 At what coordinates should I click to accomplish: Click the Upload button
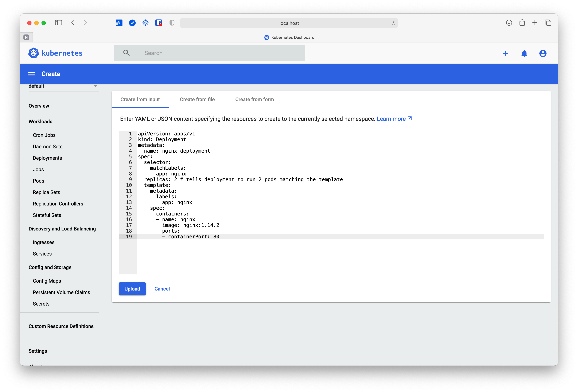click(132, 289)
